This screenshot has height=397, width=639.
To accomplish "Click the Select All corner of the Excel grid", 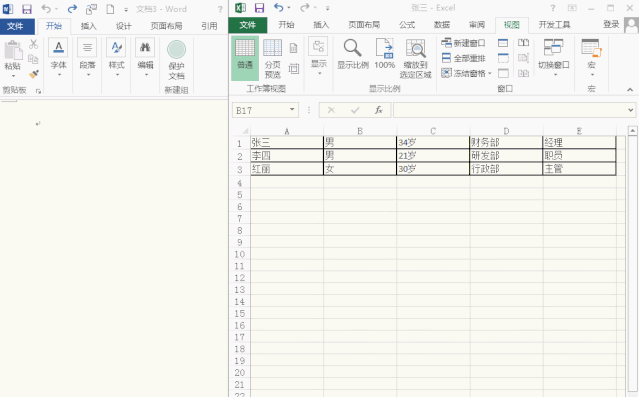I will click(245, 131).
